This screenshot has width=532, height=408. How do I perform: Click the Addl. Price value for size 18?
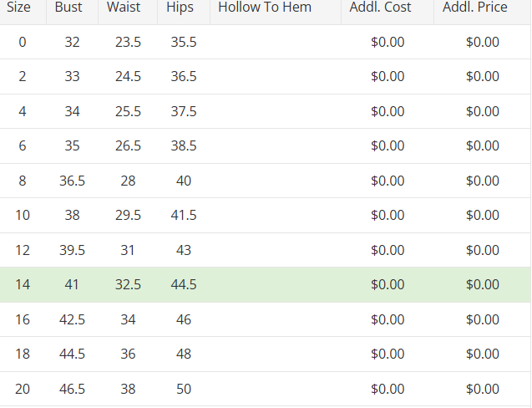click(483, 354)
